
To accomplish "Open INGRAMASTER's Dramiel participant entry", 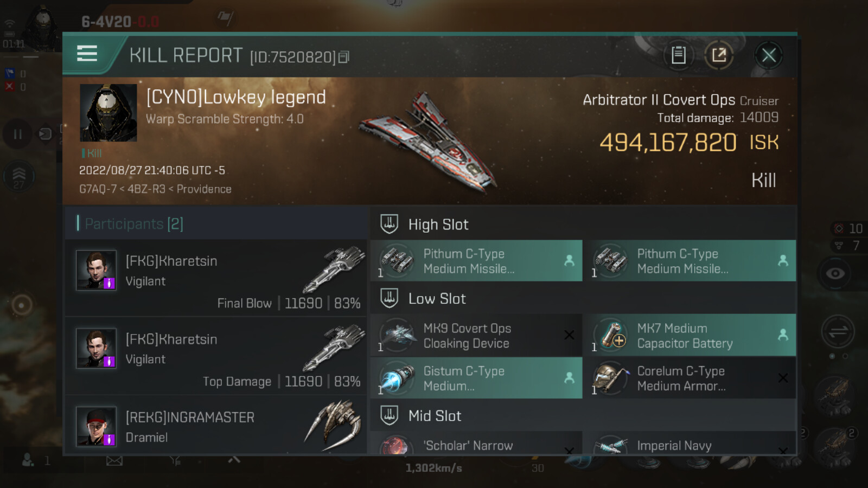I will click(216, 425).
